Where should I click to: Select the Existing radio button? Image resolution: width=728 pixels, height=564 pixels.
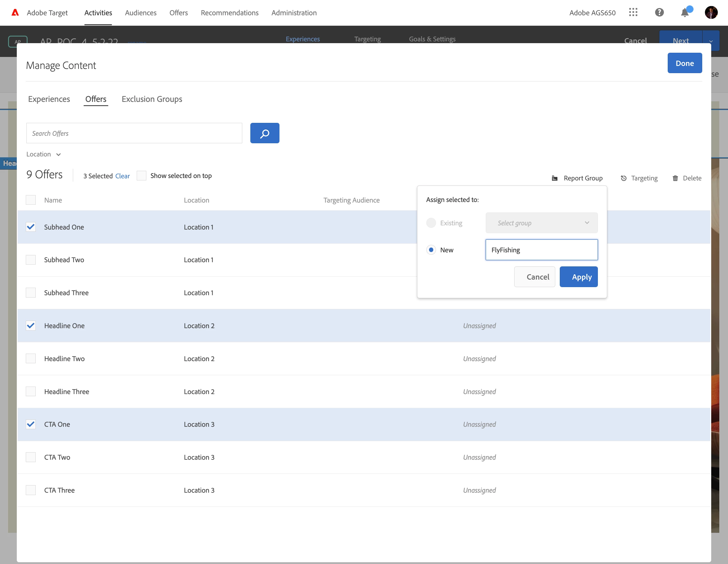pos(431,223)
